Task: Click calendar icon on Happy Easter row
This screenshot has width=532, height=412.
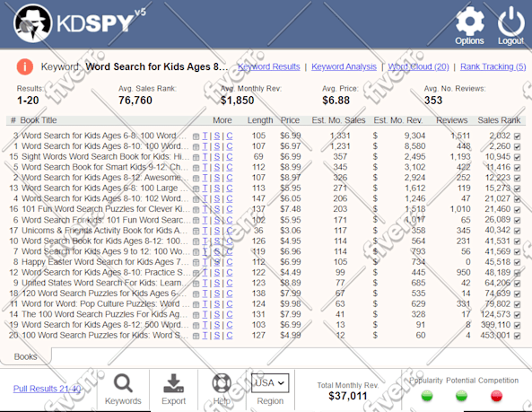Action: [x=196, y=262]
